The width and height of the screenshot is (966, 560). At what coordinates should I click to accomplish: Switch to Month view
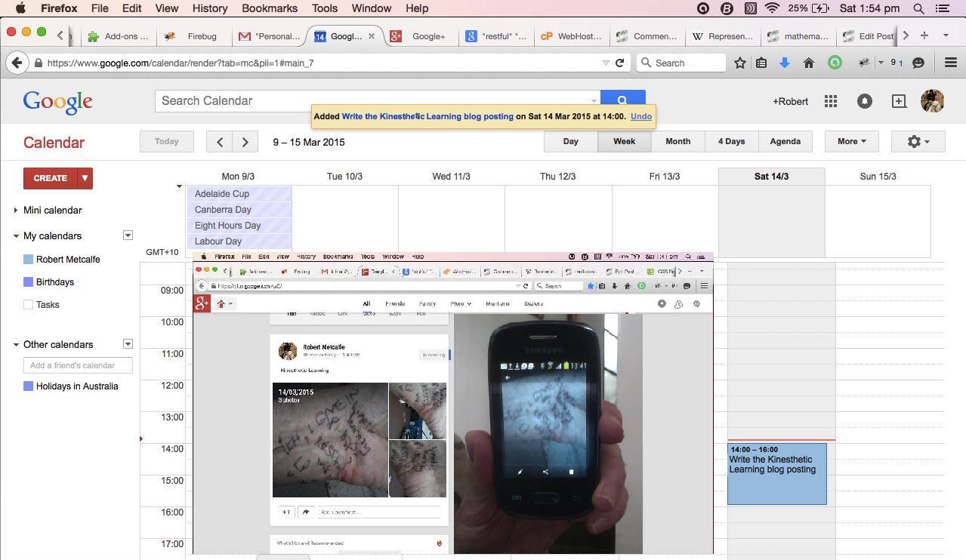pos(677,141)
